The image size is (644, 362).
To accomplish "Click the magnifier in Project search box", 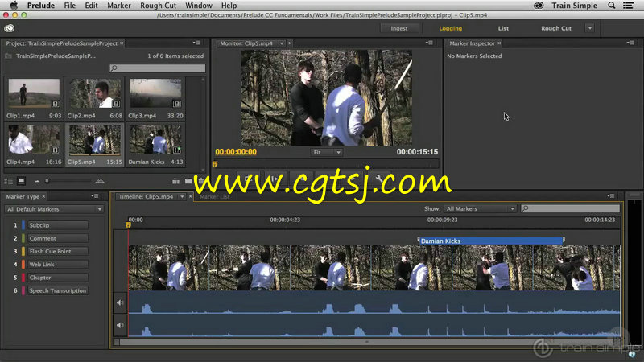I will click(114, 68).
